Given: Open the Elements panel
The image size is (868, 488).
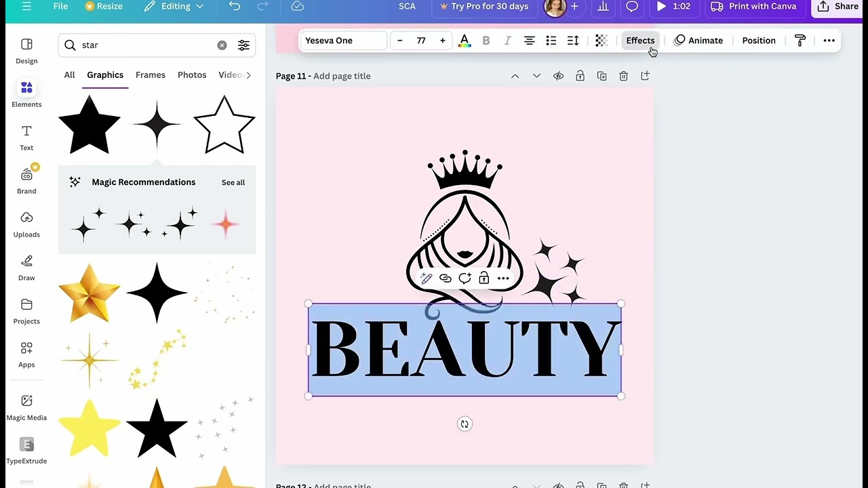Looking at the screenshot, I should click(x=26, y=95).
